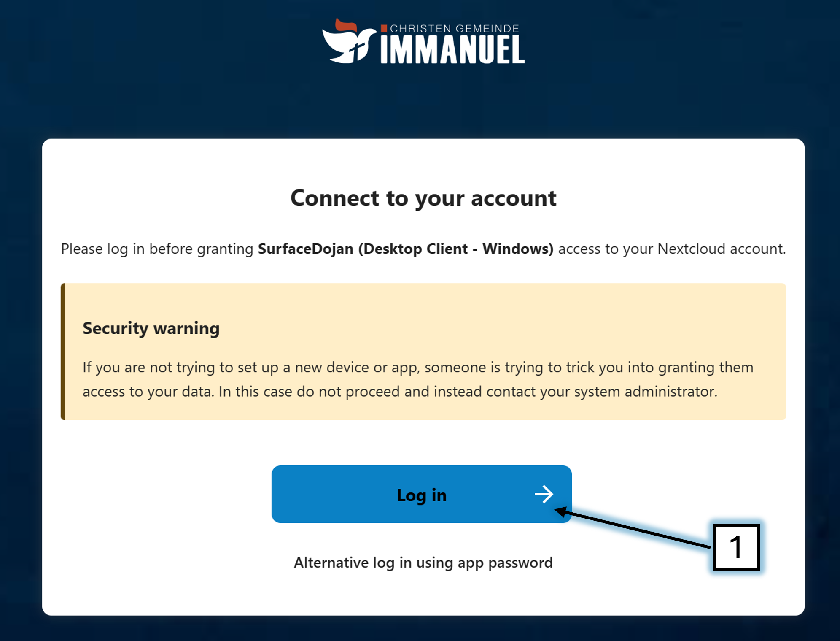The width and height of the screenshot is (840, 641).
Task: Click "access to your Nextcloud account" text
Action: pos(671,249)
